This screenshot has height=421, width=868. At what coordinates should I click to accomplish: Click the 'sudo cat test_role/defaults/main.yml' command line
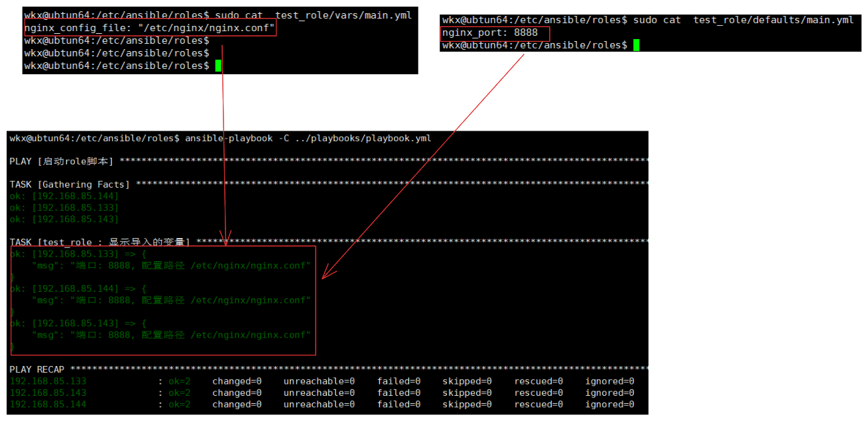click(648, 20)
